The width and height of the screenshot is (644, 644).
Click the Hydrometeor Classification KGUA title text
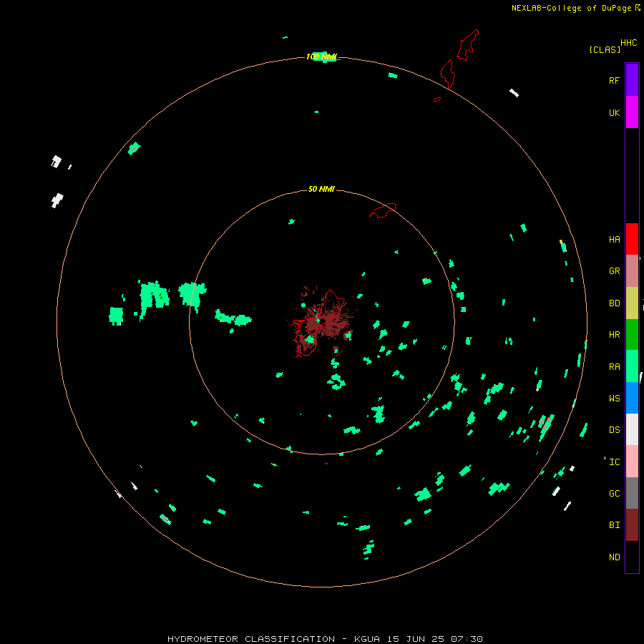325,639
